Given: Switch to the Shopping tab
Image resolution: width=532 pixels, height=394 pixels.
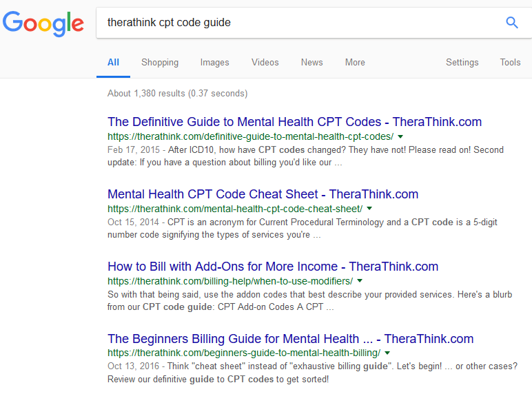Looking at the screenshot, I should click(x=160, y=63).
